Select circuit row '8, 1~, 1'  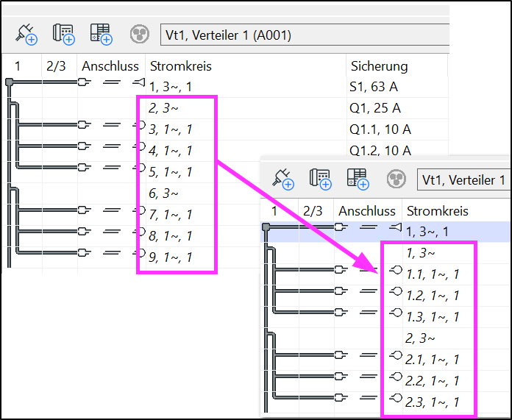(171, 236)
